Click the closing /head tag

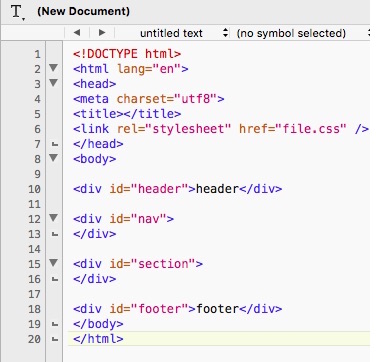[x=98, y=144]
